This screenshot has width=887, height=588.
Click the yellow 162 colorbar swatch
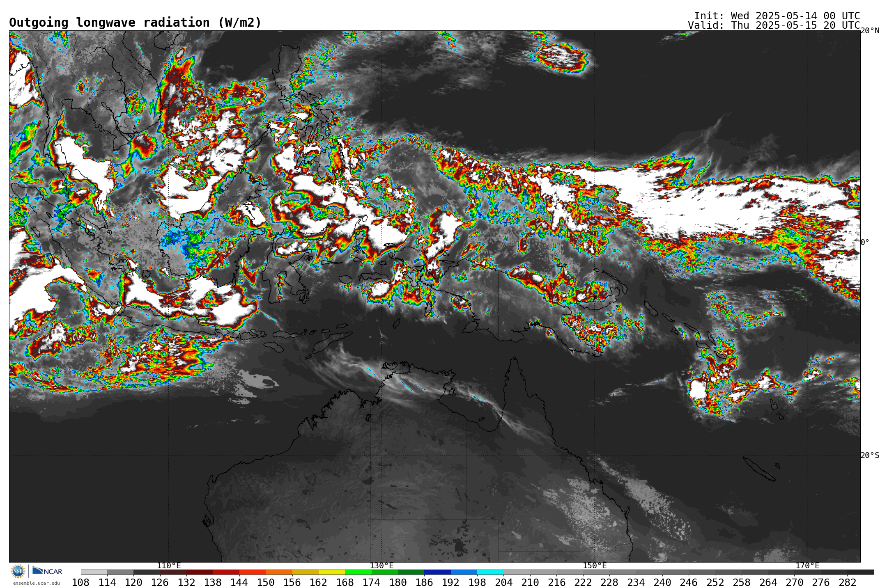pyautogui.click(x=331, y=572)
